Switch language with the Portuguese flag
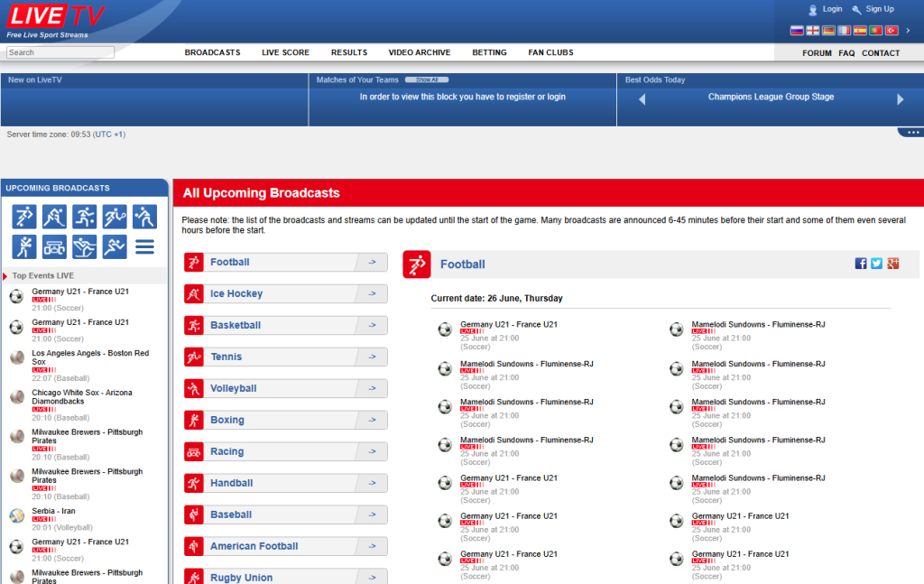The image size is (924, 584). [x=875, y=31]
